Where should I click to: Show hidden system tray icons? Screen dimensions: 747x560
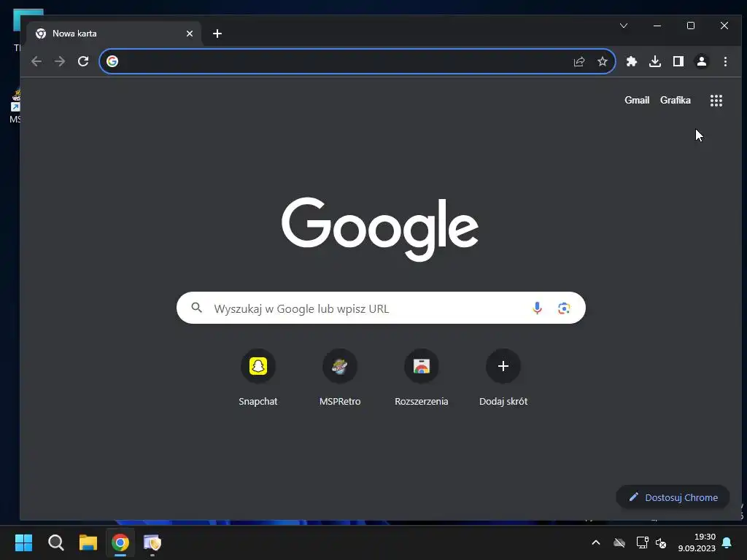[x=595, y=542]
